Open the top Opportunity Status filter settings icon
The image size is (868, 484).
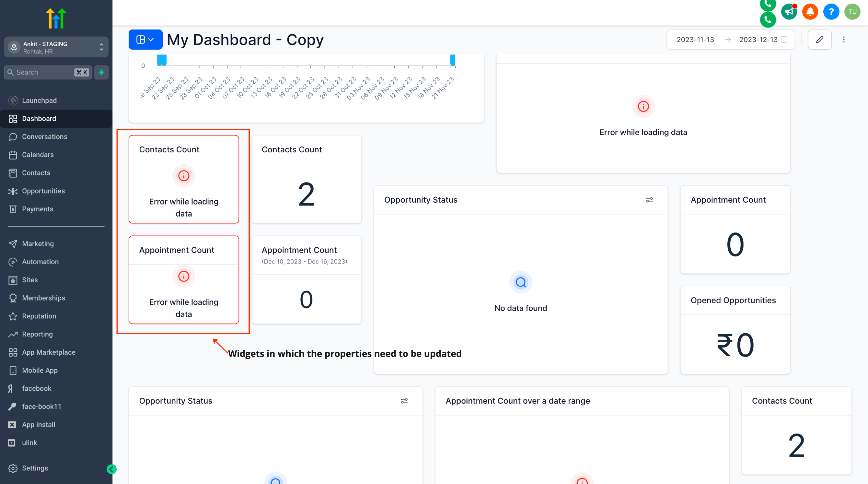649,200
